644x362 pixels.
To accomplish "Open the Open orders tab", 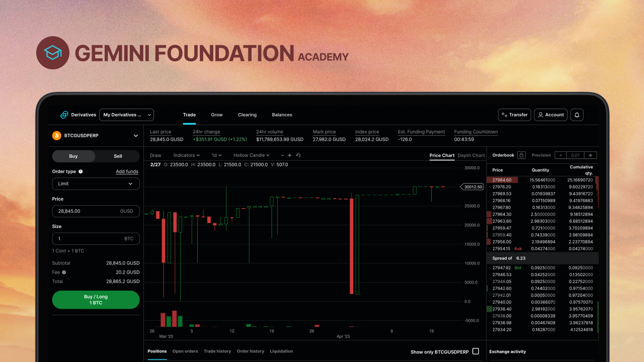I will [185, 351].
